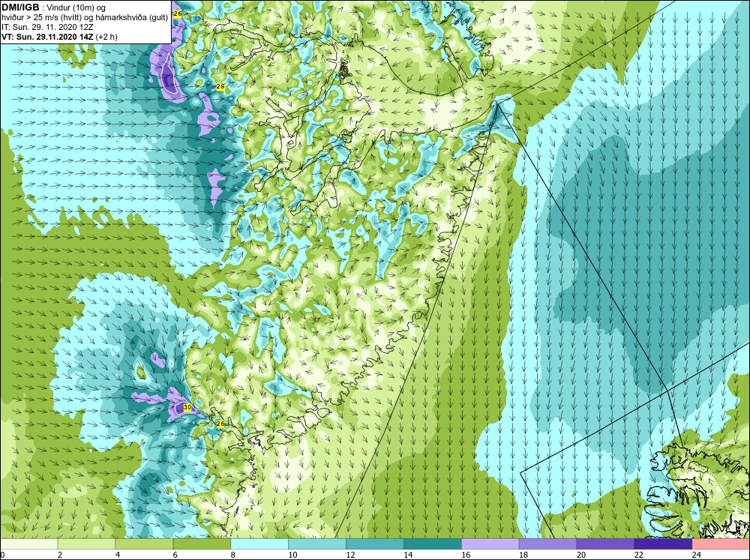Pick the pink legend swatch above 24 m/s

[x=721, y=544]
